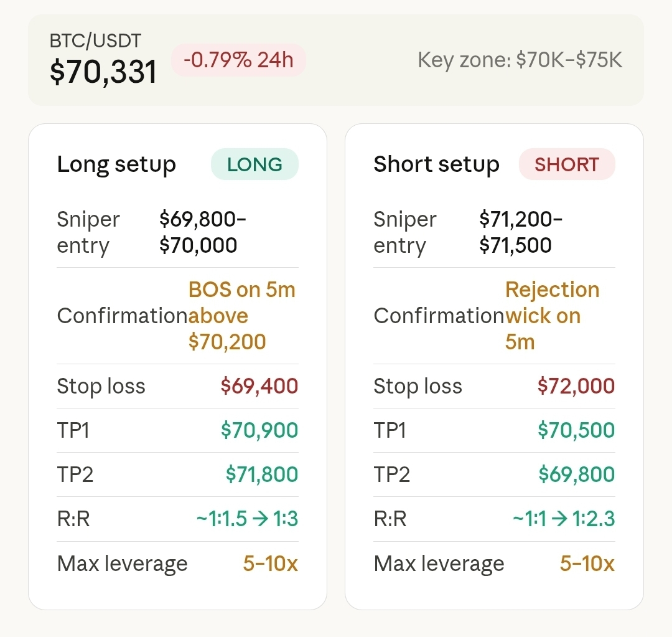The width and height of the screenshot is (672, 637).
Task: Select the $70,331 current price
Action: click(x=103, y=72)
